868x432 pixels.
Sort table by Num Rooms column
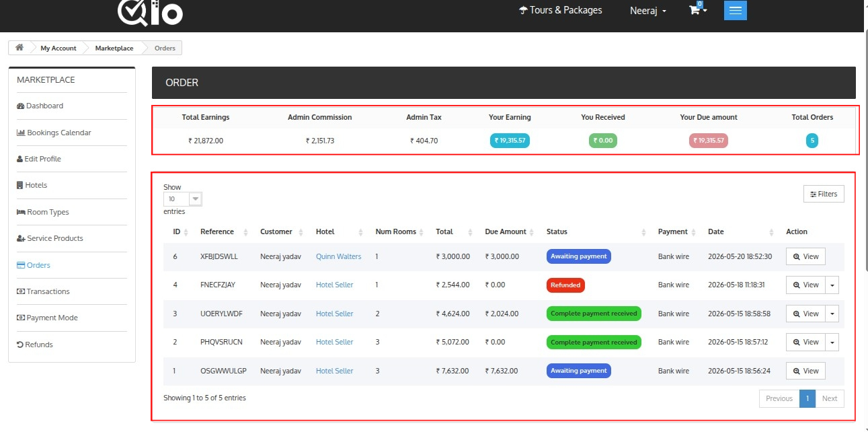tap(400, 231)
